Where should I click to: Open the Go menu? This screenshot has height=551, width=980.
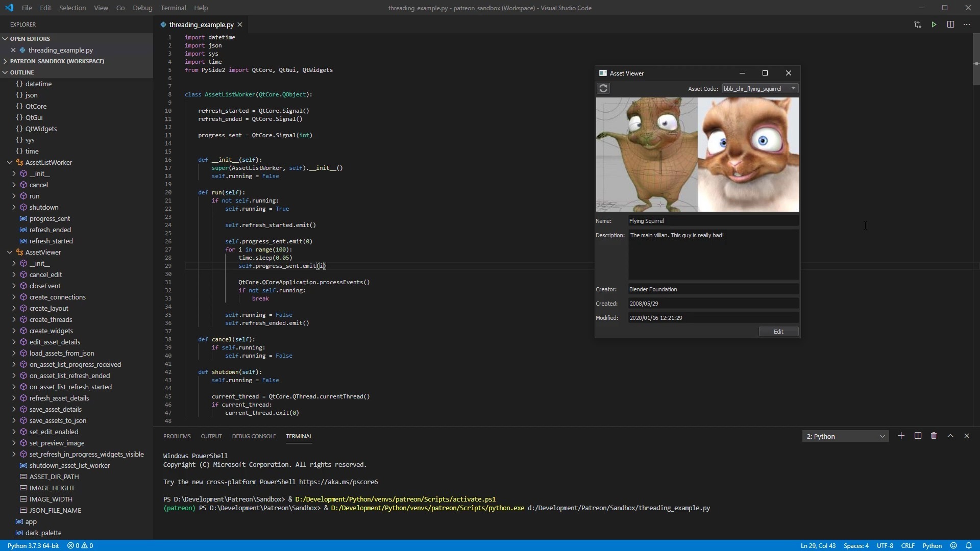pos(120,8)
